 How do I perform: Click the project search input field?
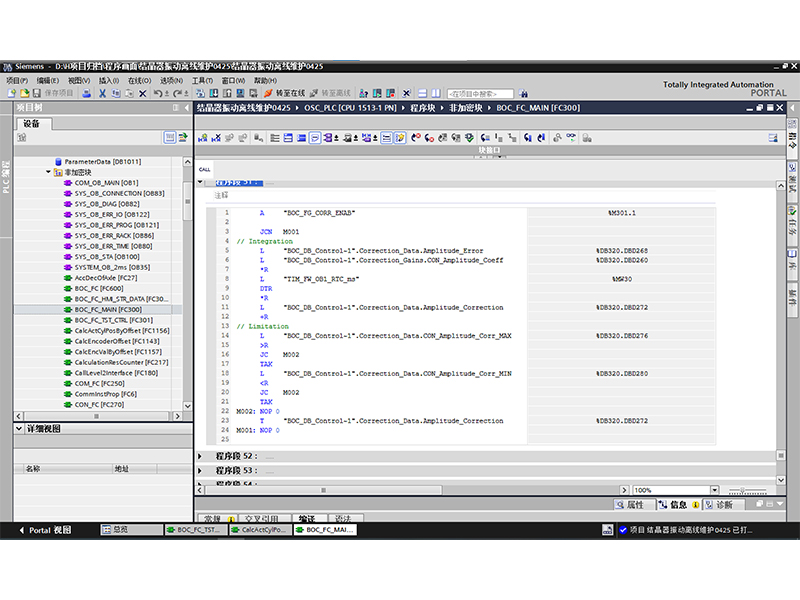pos(480,93)
